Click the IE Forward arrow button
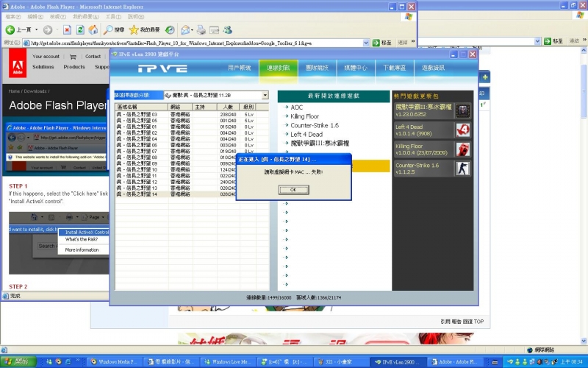 (x=48, y=29)
